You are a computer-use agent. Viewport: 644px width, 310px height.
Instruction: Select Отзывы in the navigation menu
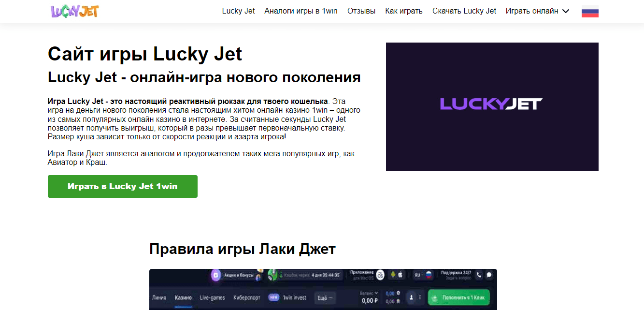coord(361,11)
